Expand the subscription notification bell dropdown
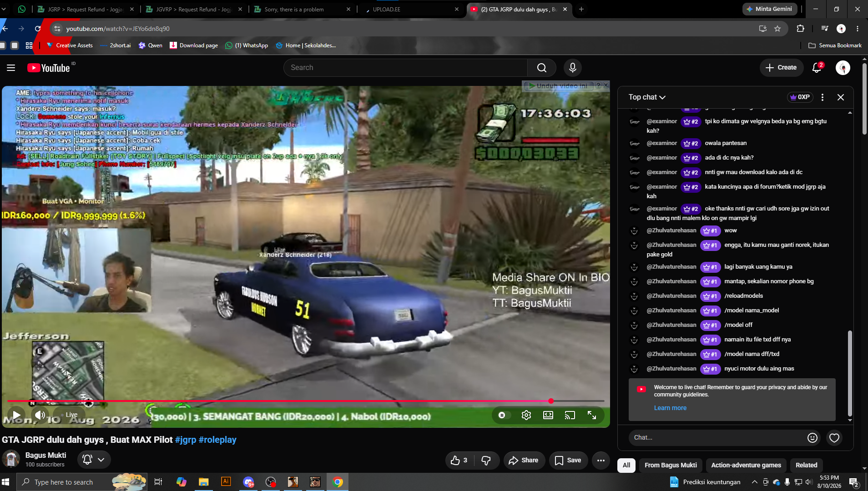The image size is (868, 491). (94, 460)
